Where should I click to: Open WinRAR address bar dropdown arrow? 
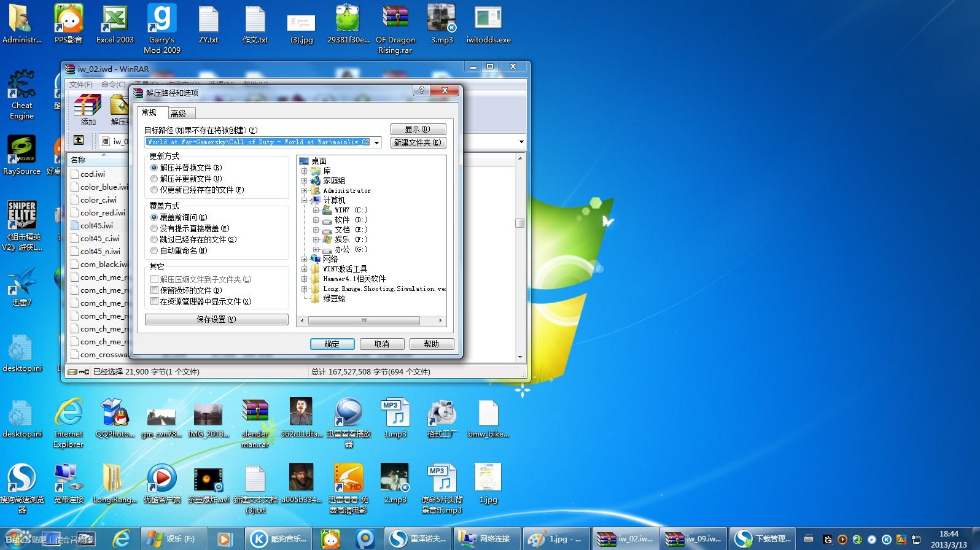pyautogui.click(x=521, y=142)
